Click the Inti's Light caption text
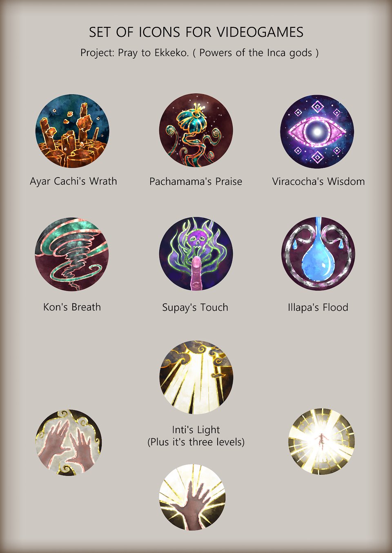The height and width of the screenshot is (553, 392). point(196,430)
